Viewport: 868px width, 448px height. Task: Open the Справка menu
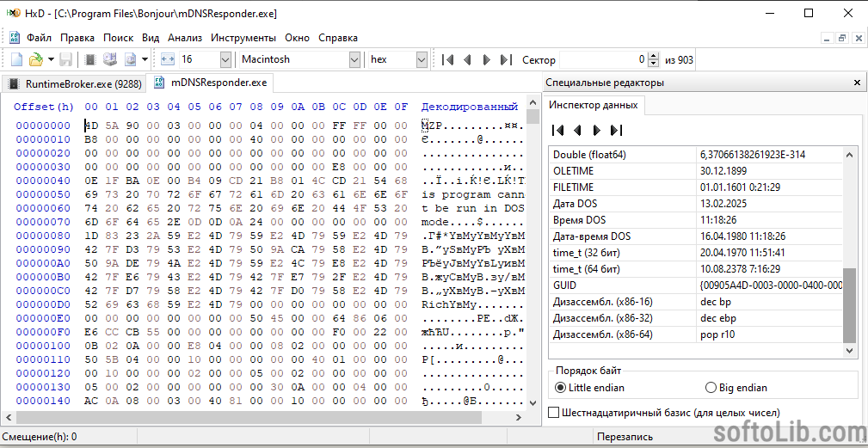point(338,38)
